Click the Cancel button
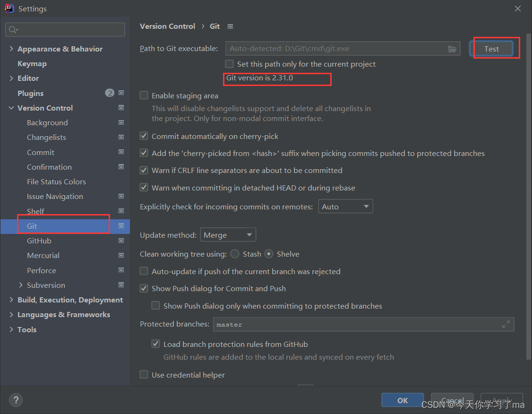Screen dimensions: 532x414 [452, 400]
